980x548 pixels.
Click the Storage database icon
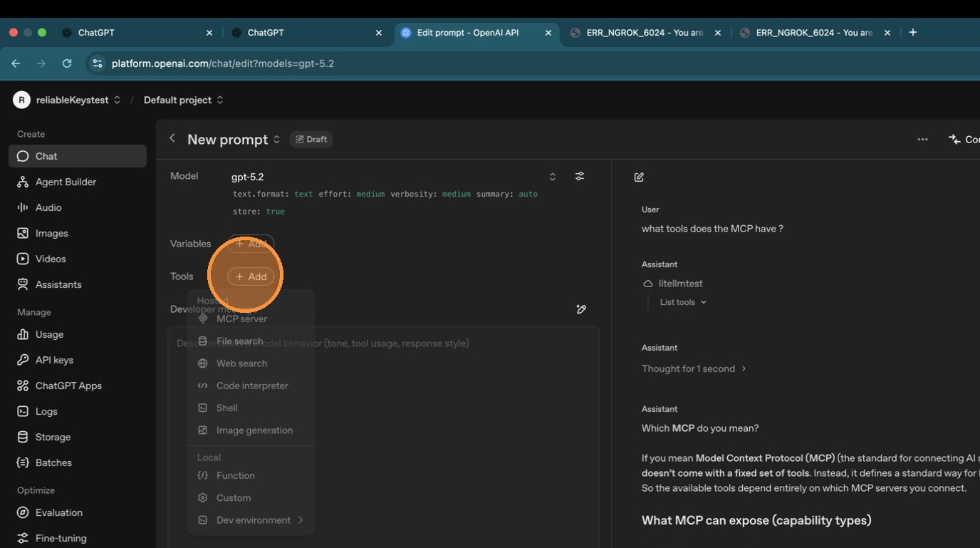tap(23, 437)
